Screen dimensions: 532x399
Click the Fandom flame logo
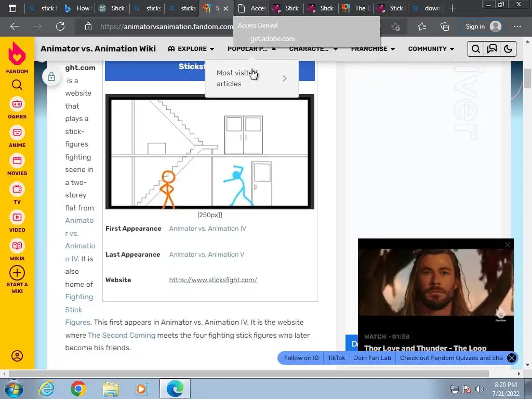pyautogui.click(x=17, y=54)
